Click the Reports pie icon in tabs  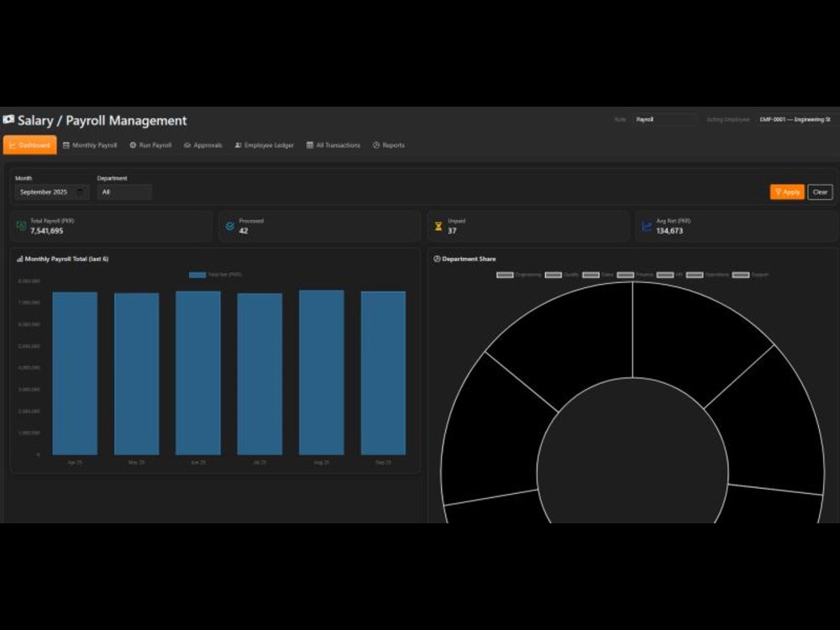376,145
